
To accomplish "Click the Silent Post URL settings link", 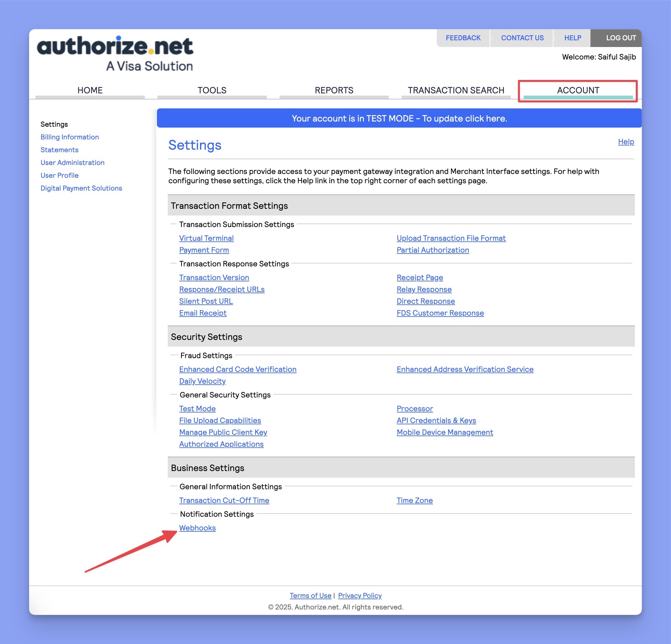I will coord(206,301).
